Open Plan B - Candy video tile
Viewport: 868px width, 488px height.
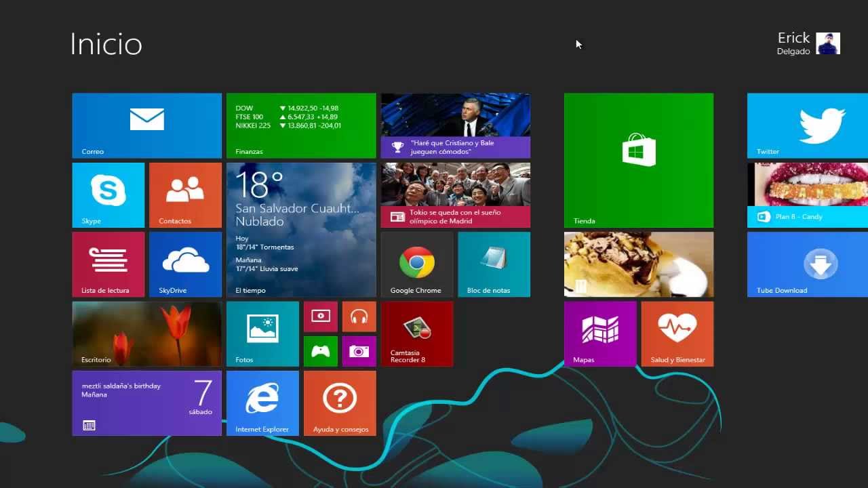[x=808, y=195]
